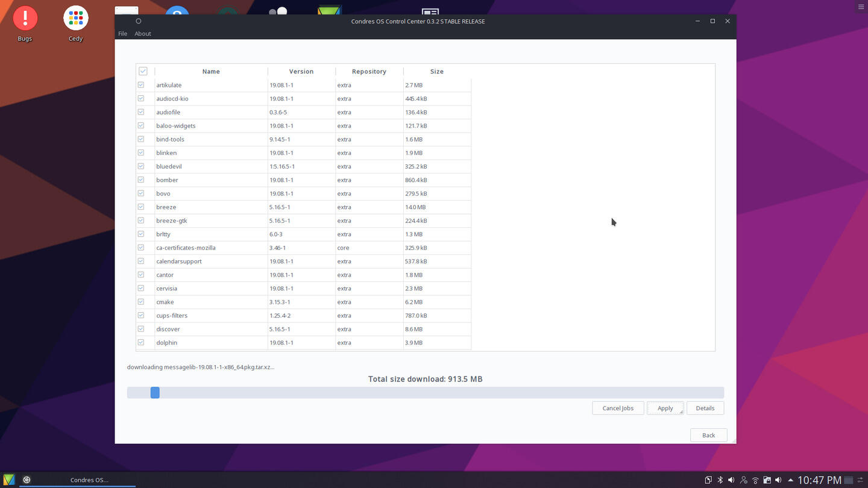Click the calendarsupport package name
Viewport: 868px width, 488px height.
pos(179,261)
